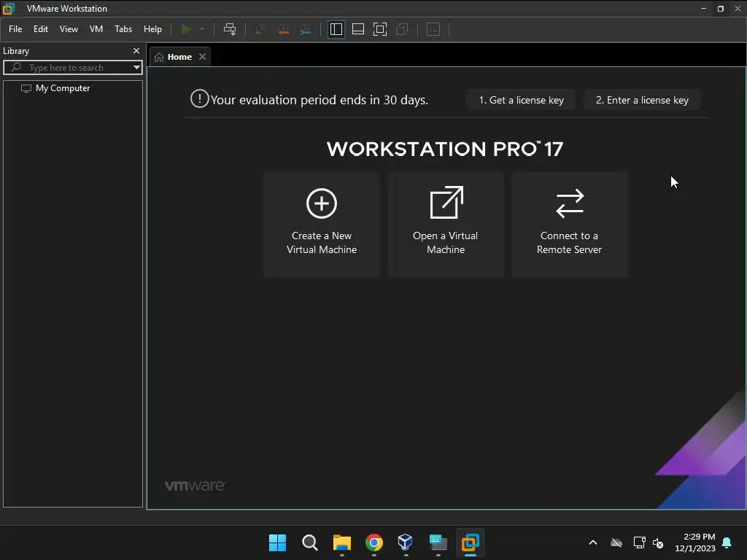
Task: Click the muted volume tray icon
Action: 658,542
